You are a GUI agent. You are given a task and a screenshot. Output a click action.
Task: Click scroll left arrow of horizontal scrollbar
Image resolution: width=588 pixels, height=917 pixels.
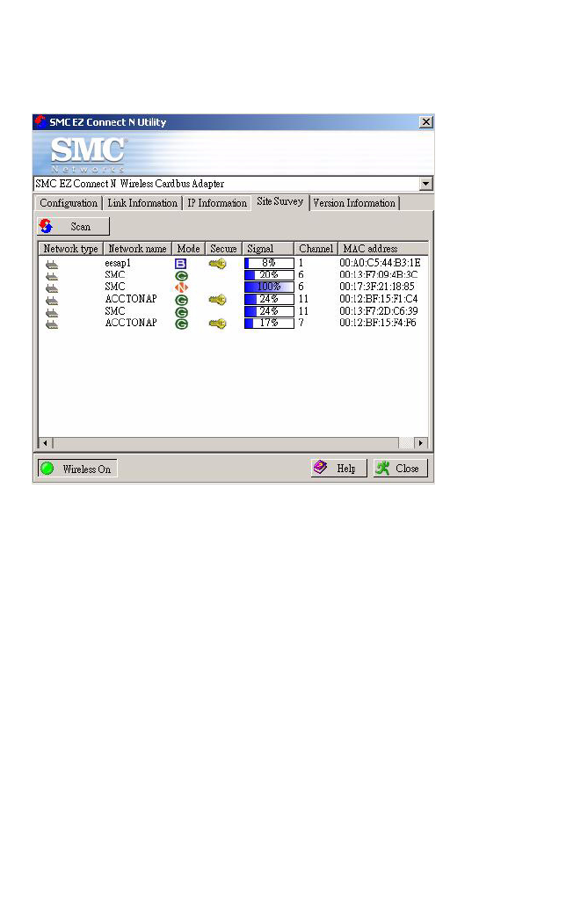[46, 443]
